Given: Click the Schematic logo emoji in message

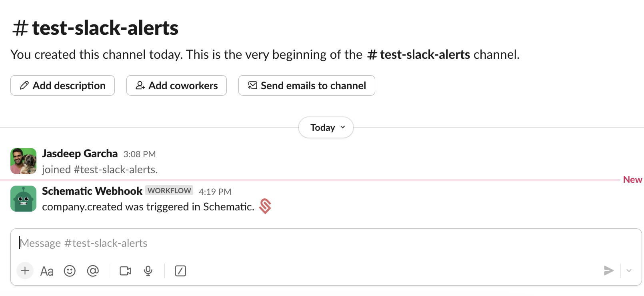Looking at the screenshot, I should 265,206.
